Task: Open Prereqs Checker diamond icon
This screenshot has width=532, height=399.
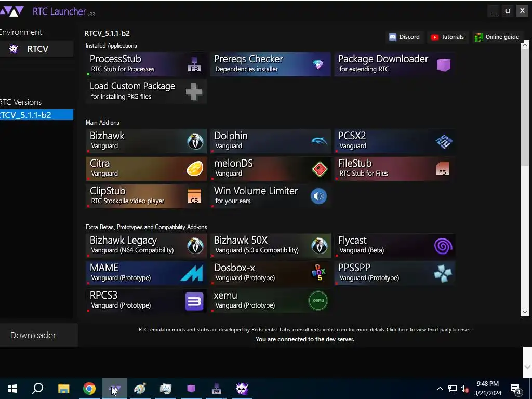Action: coord(318,64)
